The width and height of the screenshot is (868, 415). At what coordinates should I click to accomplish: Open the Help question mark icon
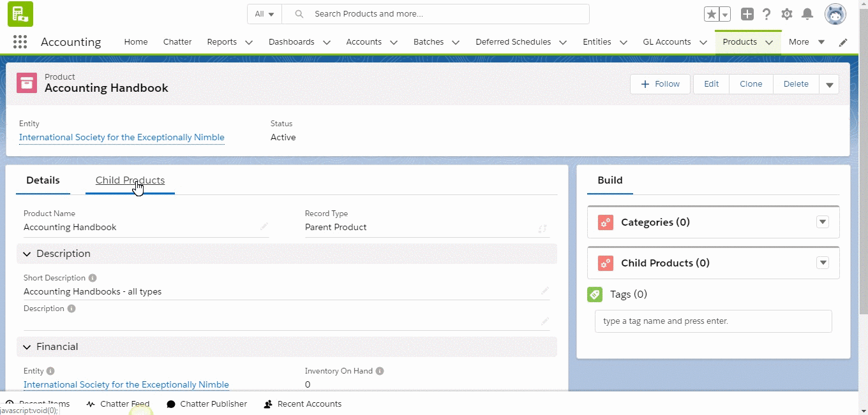(x=767, y=14)
